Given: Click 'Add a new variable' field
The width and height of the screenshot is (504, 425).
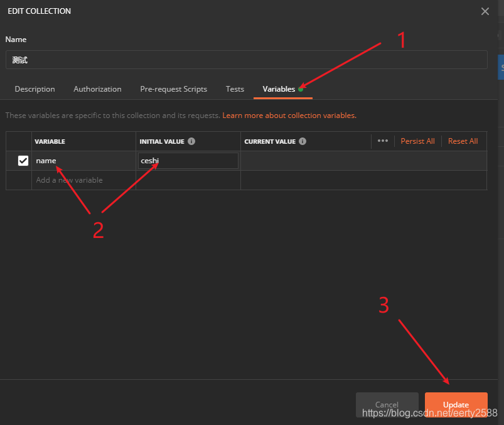Looking at the screenshot, I should 83,180.
